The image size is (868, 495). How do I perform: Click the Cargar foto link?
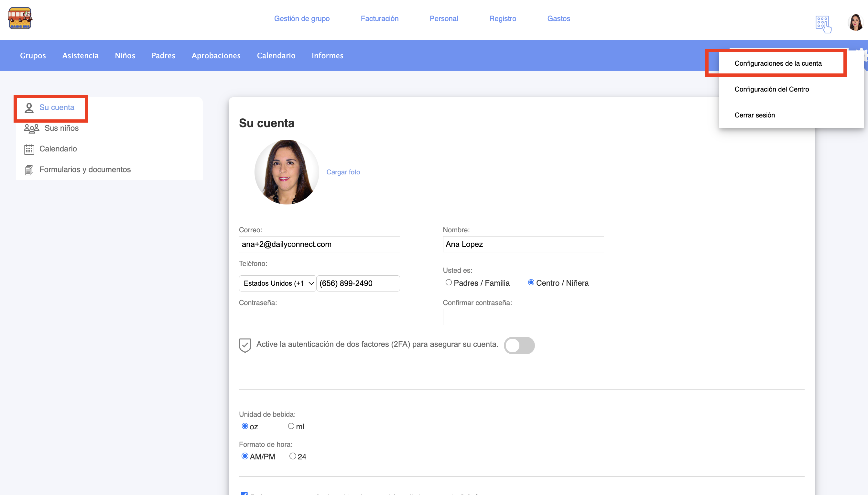coord(343,172)
